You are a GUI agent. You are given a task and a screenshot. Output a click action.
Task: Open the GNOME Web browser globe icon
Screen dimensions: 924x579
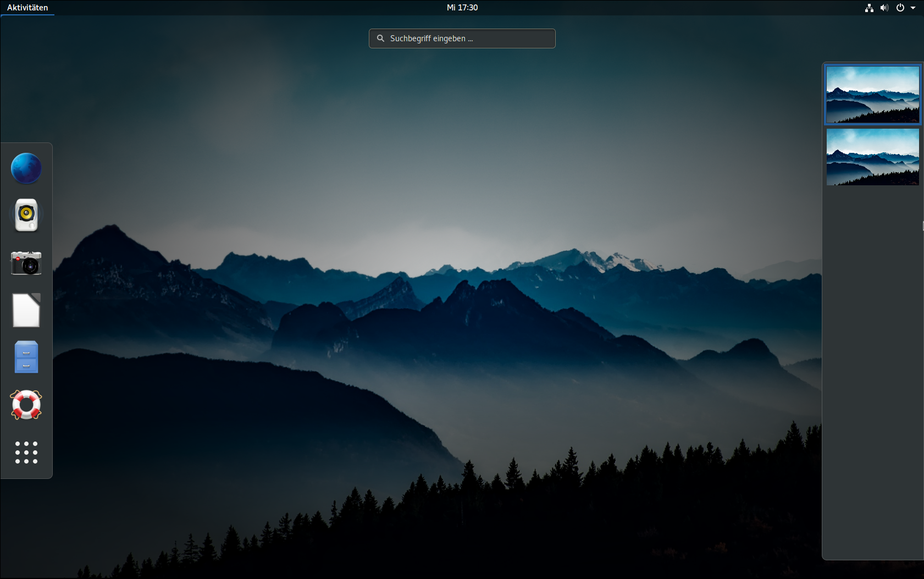(x=26, y=168)
